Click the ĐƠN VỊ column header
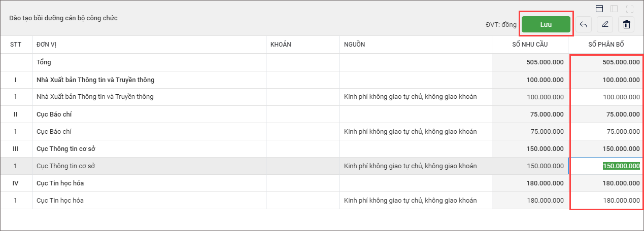 [x=46, y=45]
